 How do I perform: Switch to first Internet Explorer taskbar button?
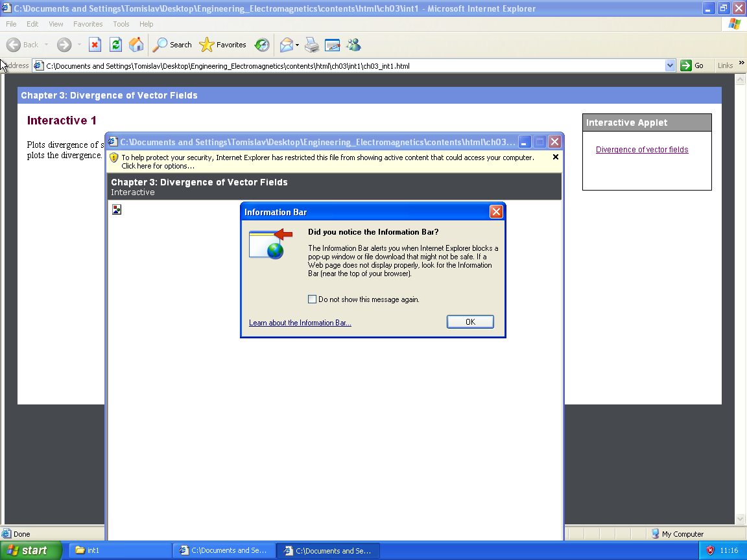pos(224,550)
